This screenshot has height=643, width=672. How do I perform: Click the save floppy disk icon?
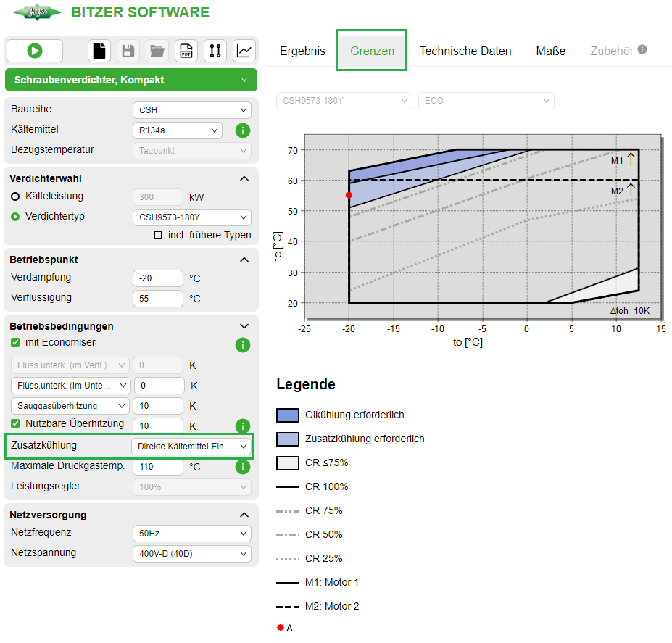pos(128,51)
